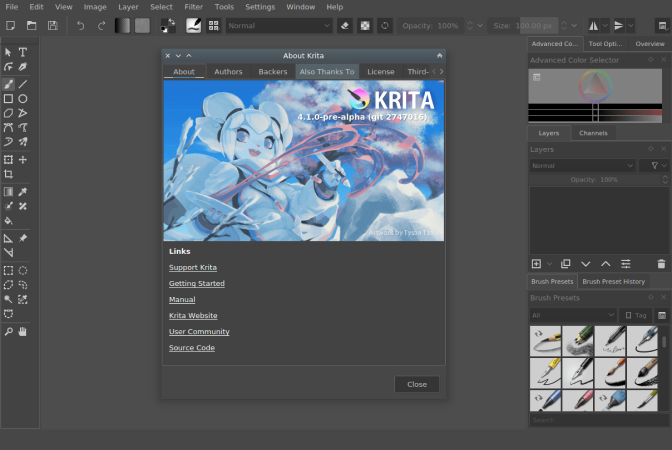Open the Krita Website link

click(x=193, y=315)
